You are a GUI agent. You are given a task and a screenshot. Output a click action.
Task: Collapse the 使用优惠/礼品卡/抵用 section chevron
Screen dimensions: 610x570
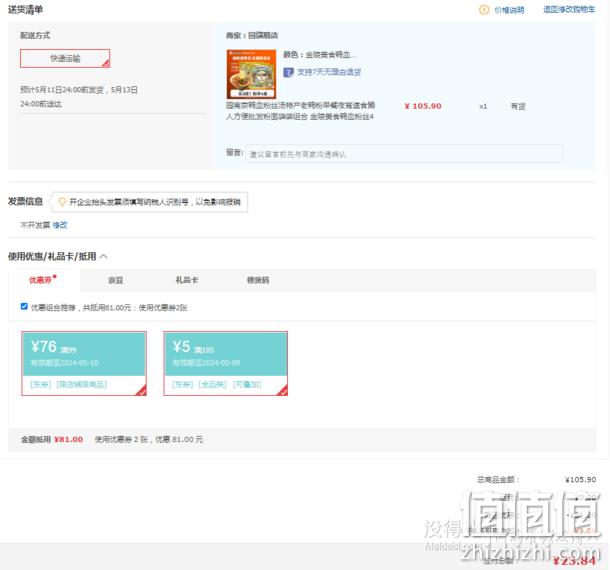coord(103,256)
